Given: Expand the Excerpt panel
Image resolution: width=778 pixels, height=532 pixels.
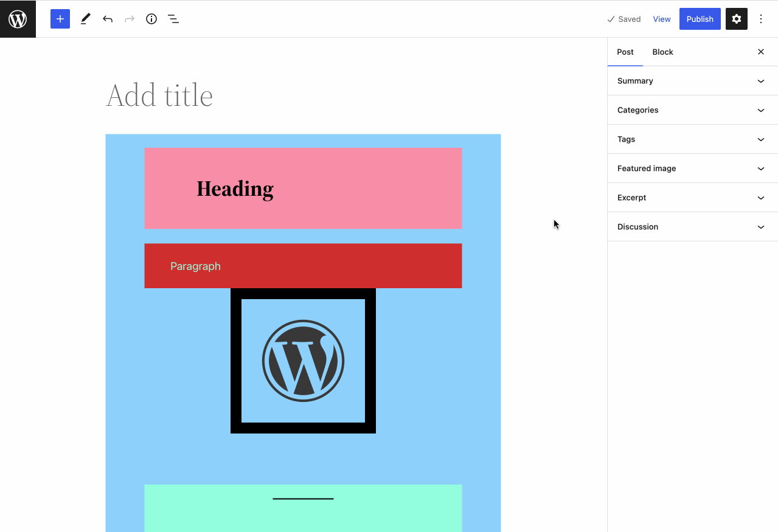Looking at the screenshot, I should tap(693, 198).
